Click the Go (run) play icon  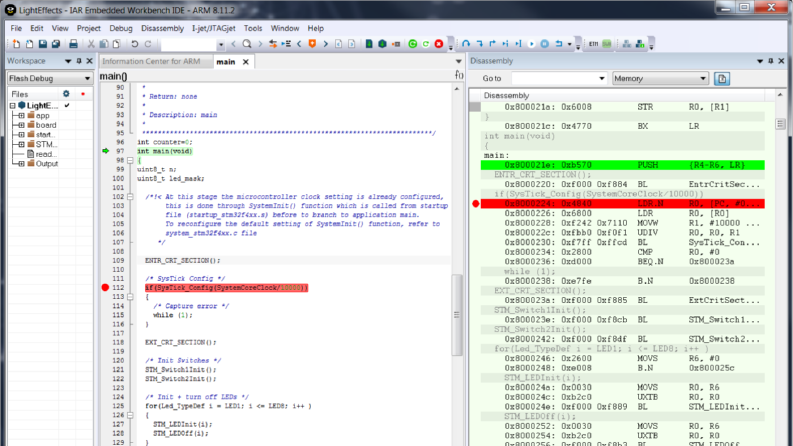[532, 44]
